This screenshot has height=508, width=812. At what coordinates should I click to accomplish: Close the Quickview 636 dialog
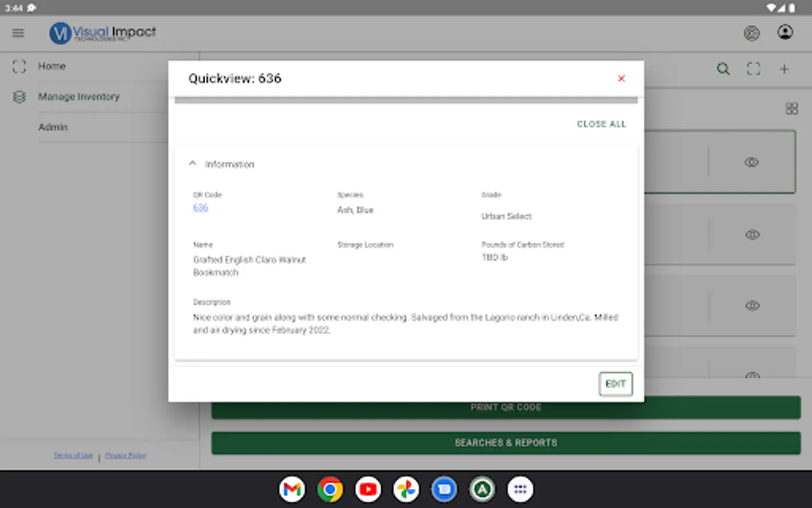[621, 78]
